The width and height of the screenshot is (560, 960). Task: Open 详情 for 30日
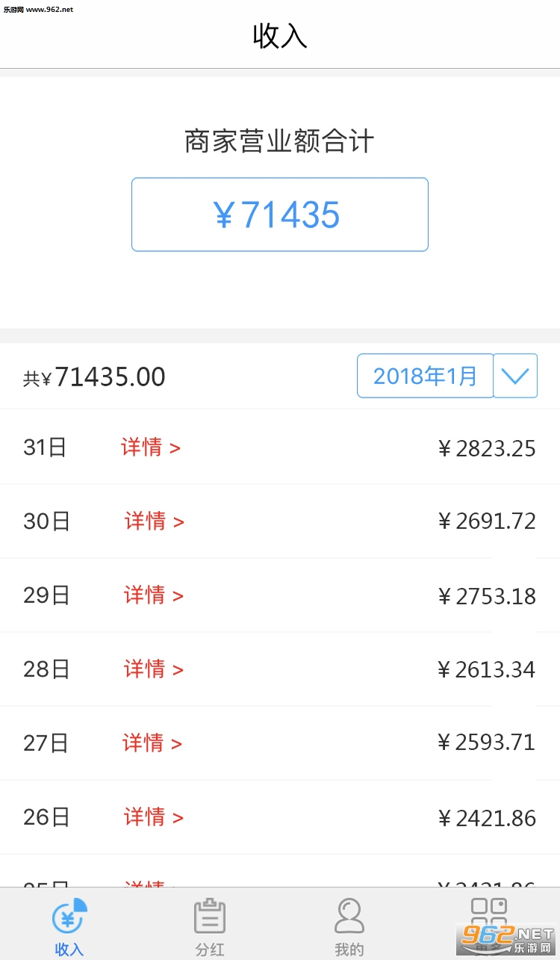pos(154,521)
